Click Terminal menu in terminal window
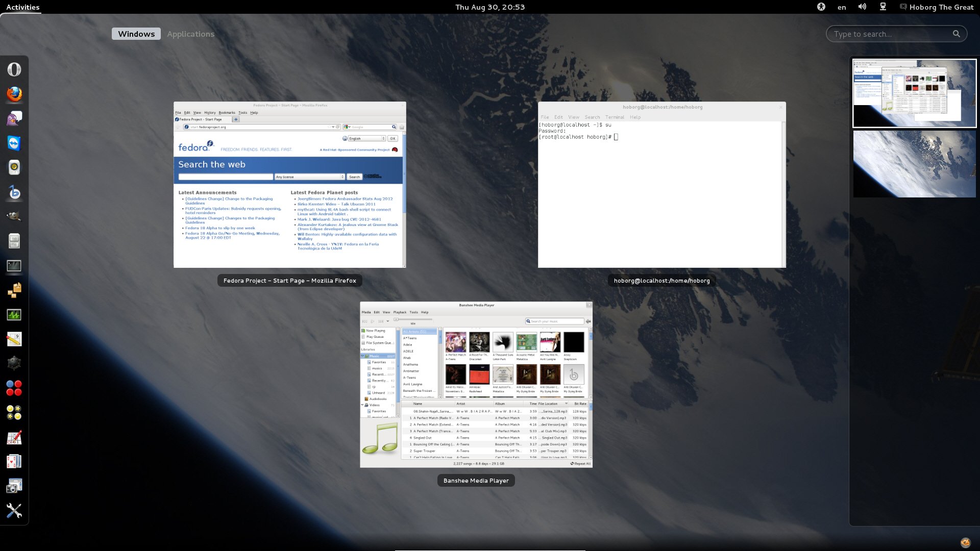The image size is (980, 551). (615, 117)
